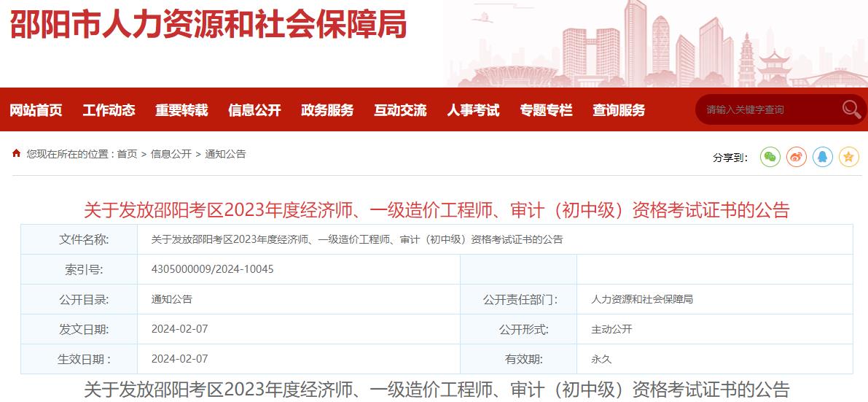Image resolution: width=868 pixels, height=402 pixels.
Task: Open the 工作动态 menu item
Action: (x=109, y=110)
